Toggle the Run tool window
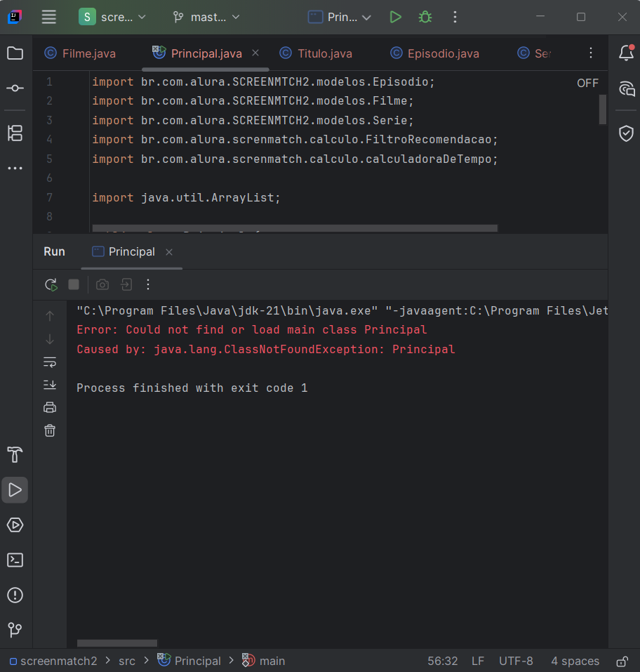The width and height of the screenshot is (640, 672). click(x=15, y=490)
